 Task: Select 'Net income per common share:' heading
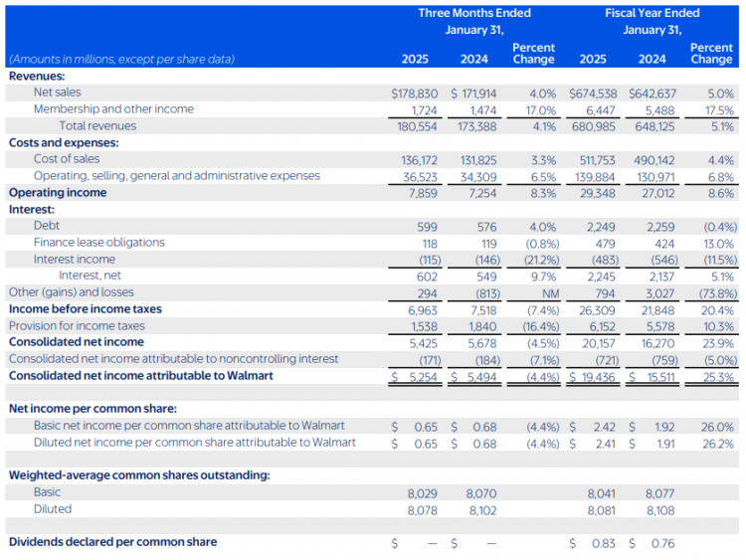(93, 409)
